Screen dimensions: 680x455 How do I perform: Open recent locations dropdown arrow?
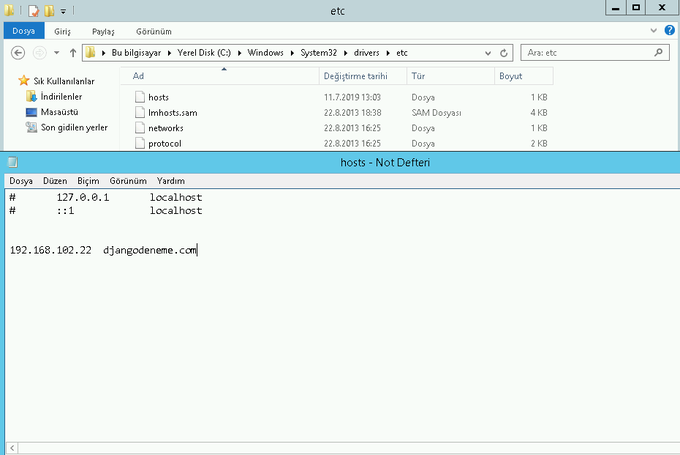[56, 53]
